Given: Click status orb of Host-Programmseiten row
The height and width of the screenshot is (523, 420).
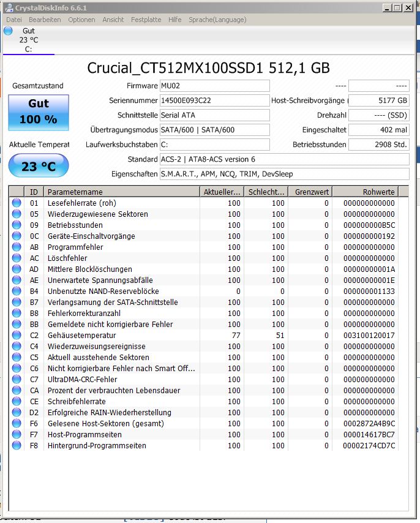Looking at the screenshot, I should [17, 434].
